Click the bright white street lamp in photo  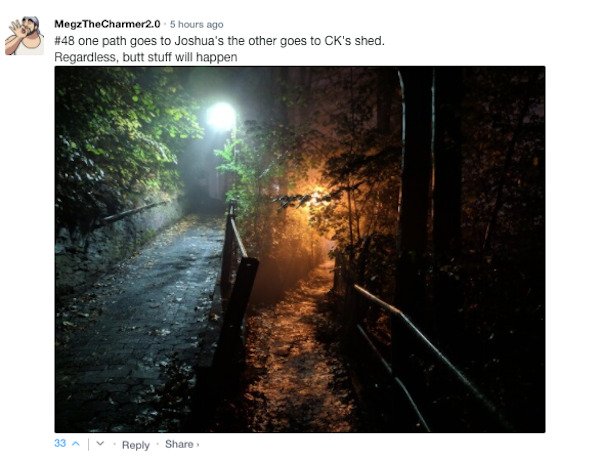(221, 116)
